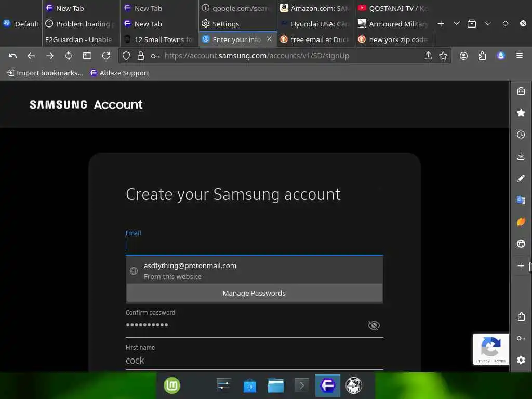Switch to Armoured Military tab
Screen dimensions: 532x399
pos(394,24)
